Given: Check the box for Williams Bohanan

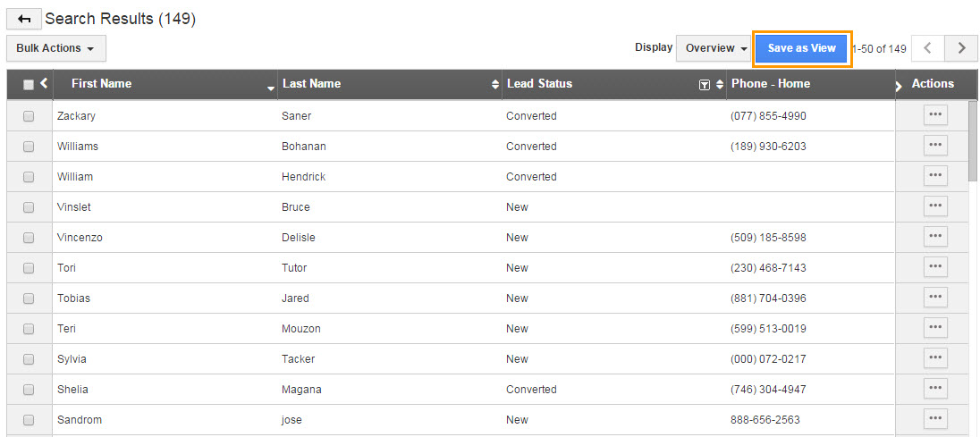Looking at the screenshot, I should click(28, 146).
